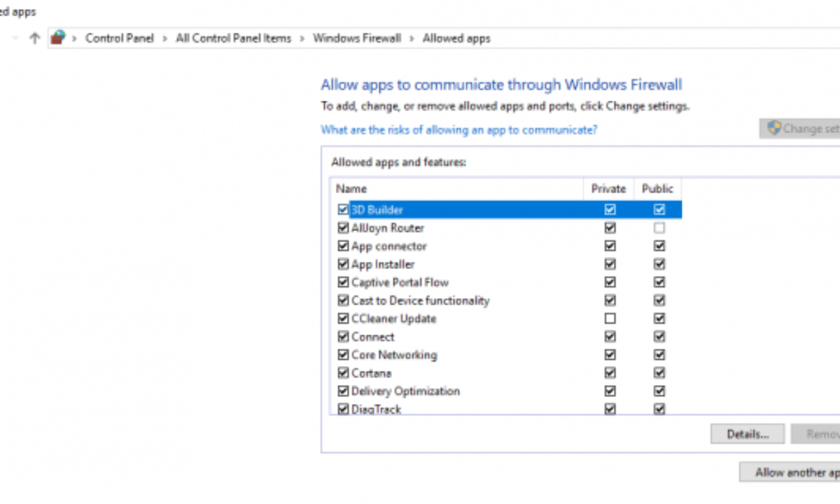Enable Public checkbox for AllJoyn Router
840x504 pixels.
click(x=659, y=228)
